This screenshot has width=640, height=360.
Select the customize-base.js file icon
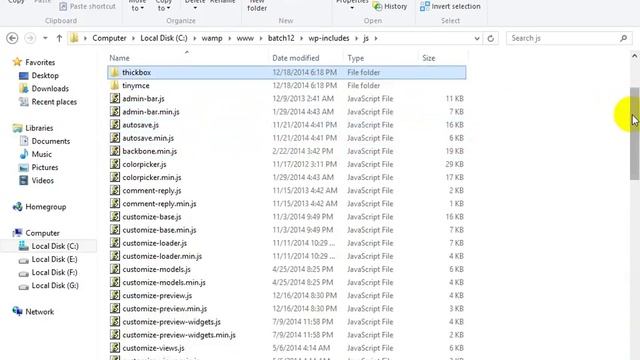coord(115,217)
